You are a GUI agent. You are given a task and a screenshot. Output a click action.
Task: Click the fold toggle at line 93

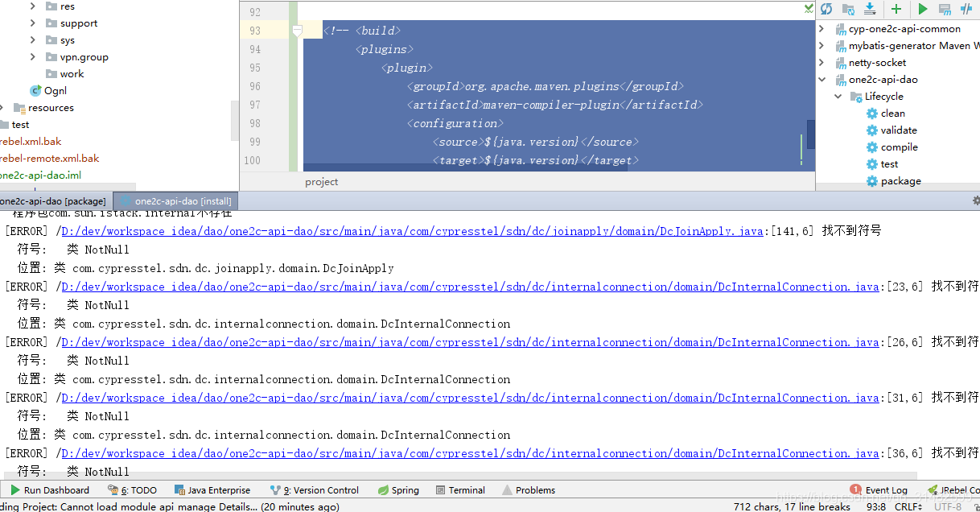pos(297,31)
